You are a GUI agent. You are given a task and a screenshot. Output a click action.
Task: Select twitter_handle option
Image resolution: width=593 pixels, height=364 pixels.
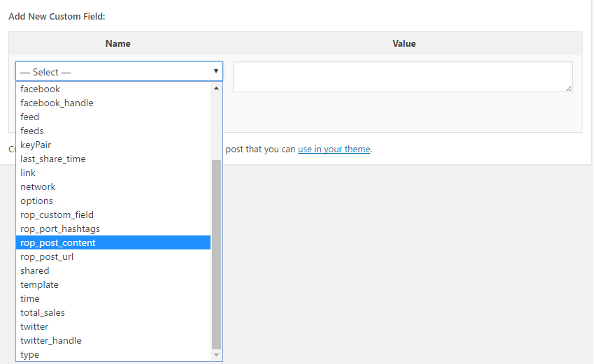[51, 340]
